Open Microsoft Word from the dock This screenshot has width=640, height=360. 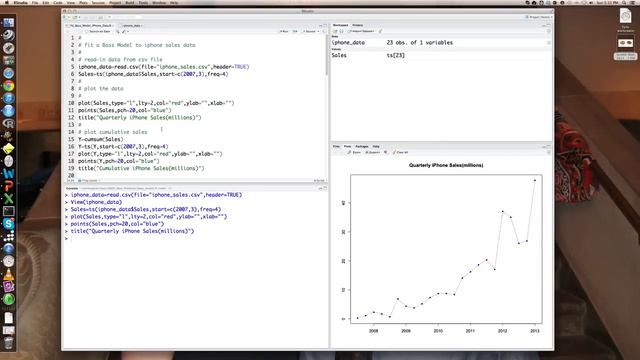[x=9, y=173]
